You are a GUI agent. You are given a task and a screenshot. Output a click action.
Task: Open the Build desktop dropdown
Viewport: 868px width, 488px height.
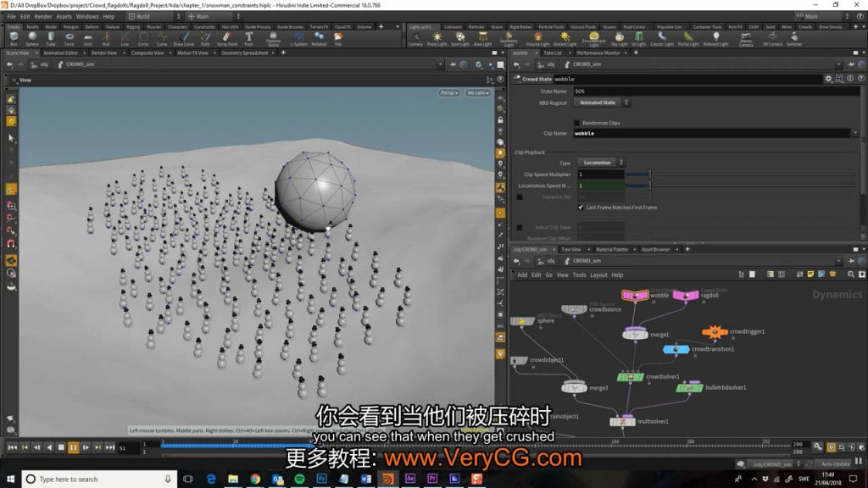point(154,17)
